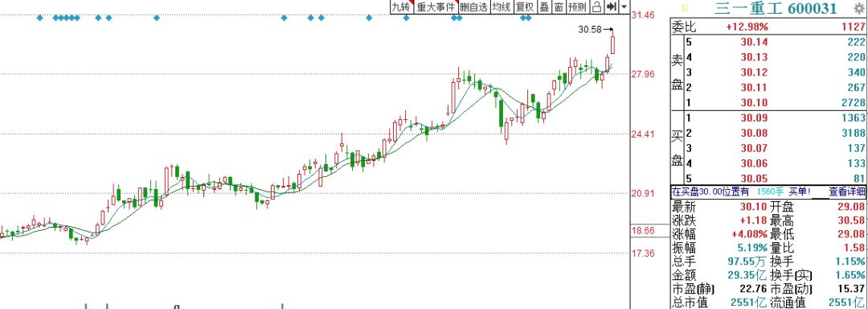Toggle 复权 price adjustment

525,6
